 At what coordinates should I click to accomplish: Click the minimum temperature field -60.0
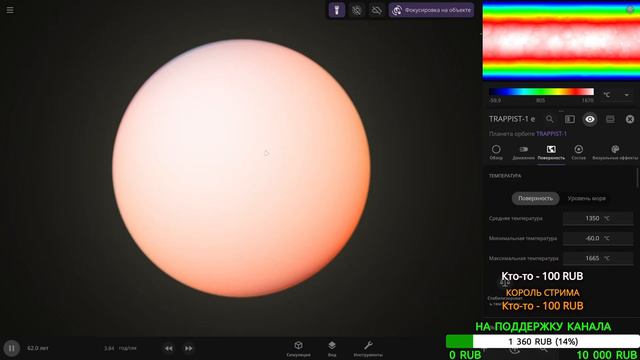click(x=598, y=238)
